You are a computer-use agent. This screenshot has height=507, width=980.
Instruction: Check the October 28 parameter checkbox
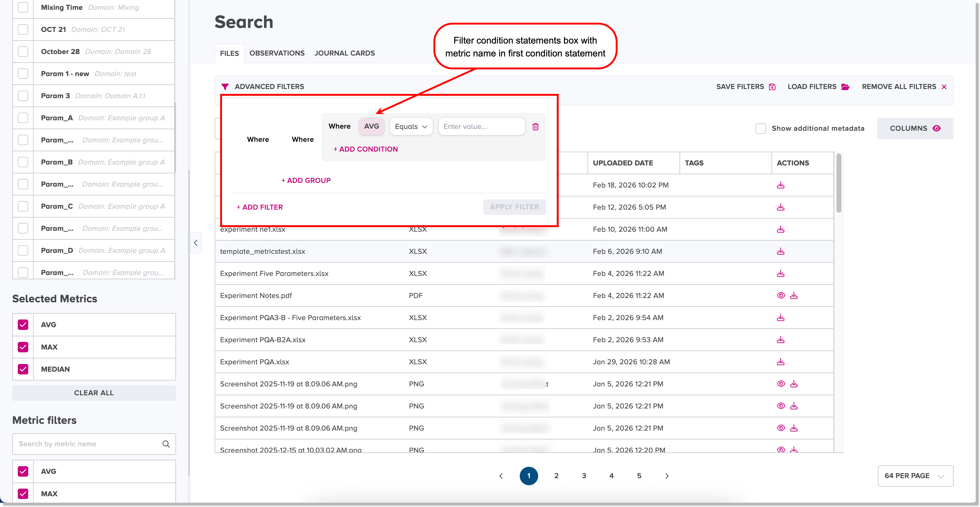coord(23,51)
